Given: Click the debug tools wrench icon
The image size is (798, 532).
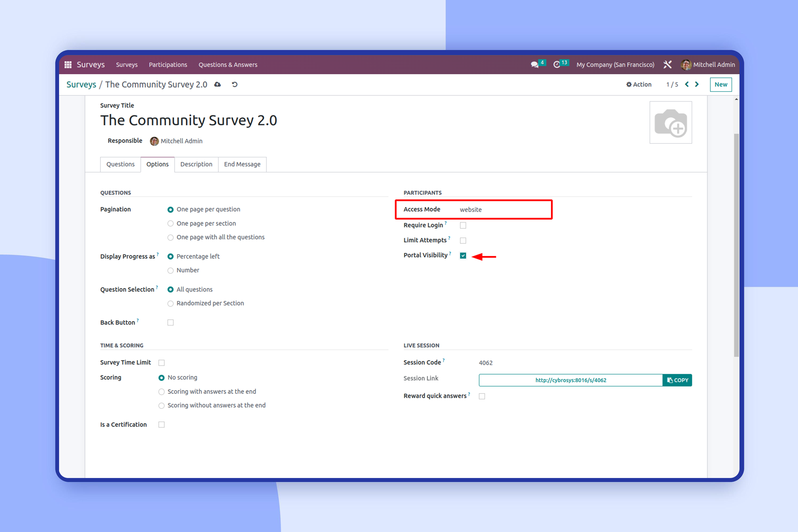Looking at the screenshot, I should point(667,64).
